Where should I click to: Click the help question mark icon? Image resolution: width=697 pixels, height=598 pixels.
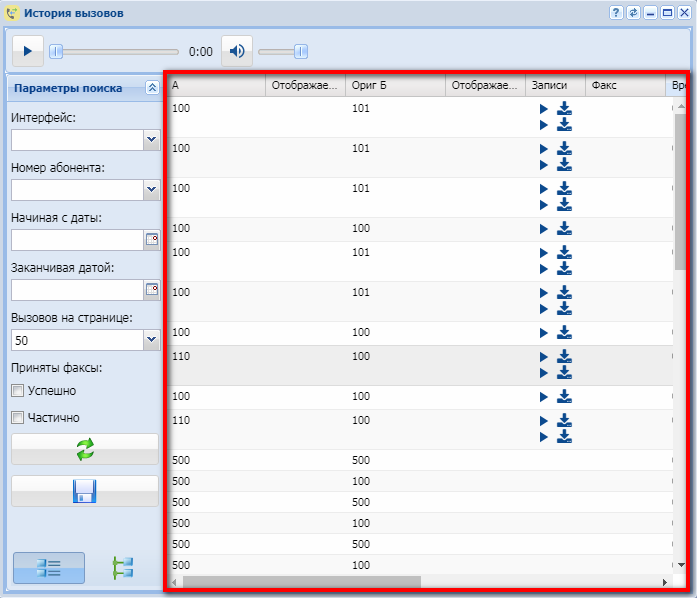pos(616,13)
